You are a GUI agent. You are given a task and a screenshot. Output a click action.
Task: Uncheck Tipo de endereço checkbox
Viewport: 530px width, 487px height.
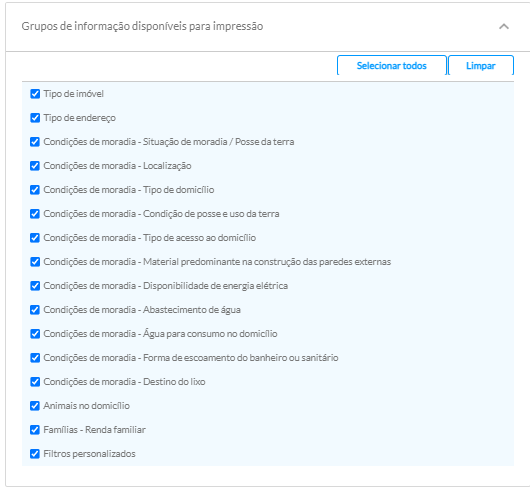35,118
